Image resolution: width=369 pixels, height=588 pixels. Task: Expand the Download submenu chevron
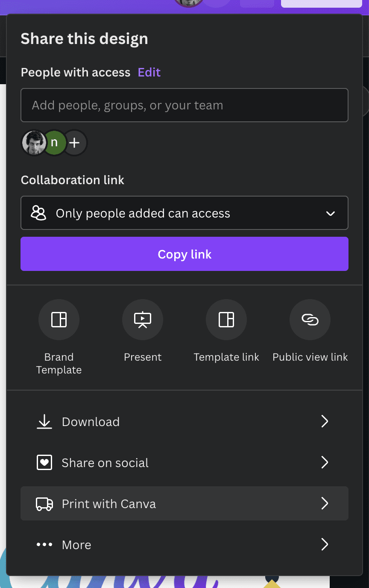(x=325, y=422)
